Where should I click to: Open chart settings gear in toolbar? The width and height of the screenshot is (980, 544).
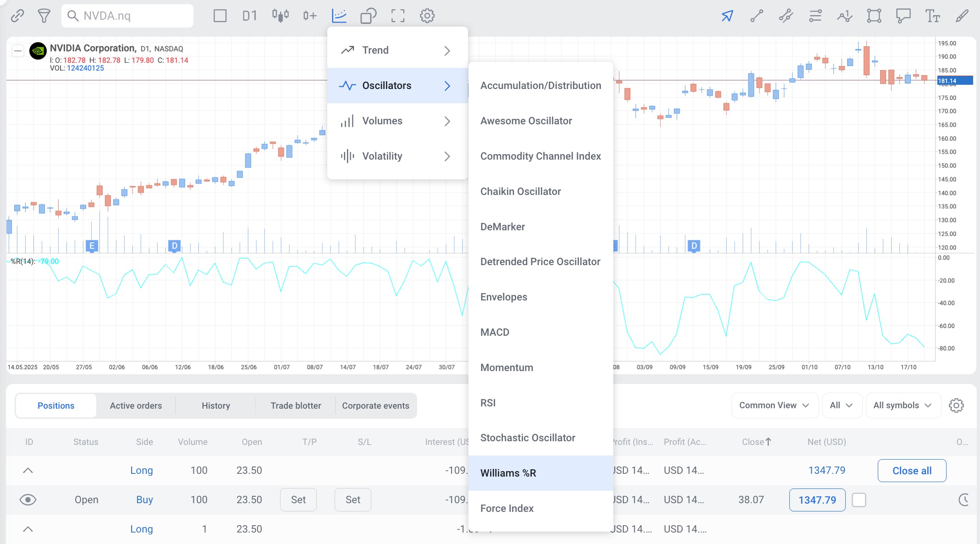pyautogui.click(x=427, y=16)
